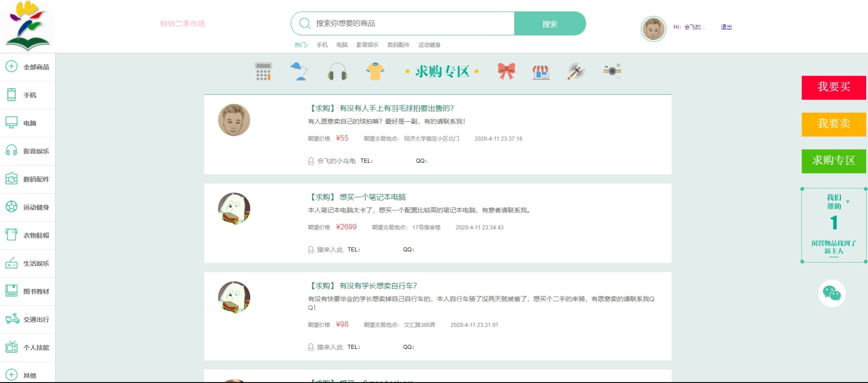The image size is (868, 383).
Task: Click hot keyword 电脑 under search bar
Action: pyautogui.click(x=342, y=45)
